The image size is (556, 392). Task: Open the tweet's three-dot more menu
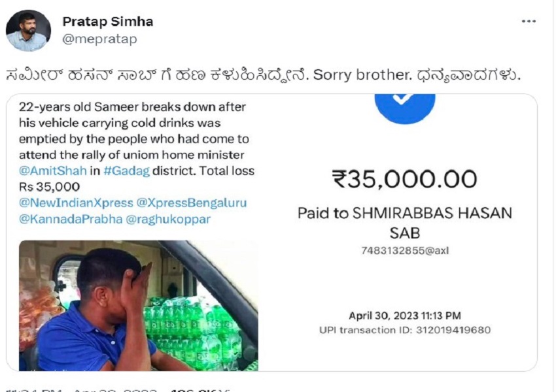pos(529,22)
